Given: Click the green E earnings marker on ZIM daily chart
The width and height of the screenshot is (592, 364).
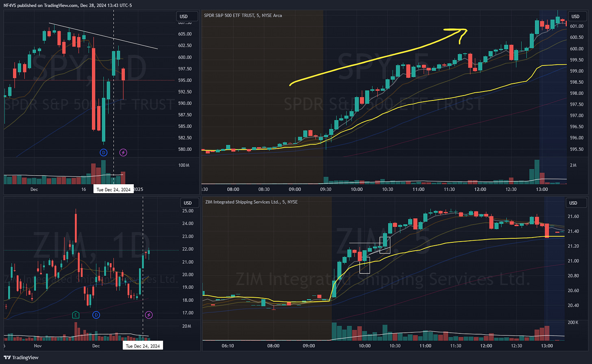Looking at the screenshot, I should click(x=76, y=315).
